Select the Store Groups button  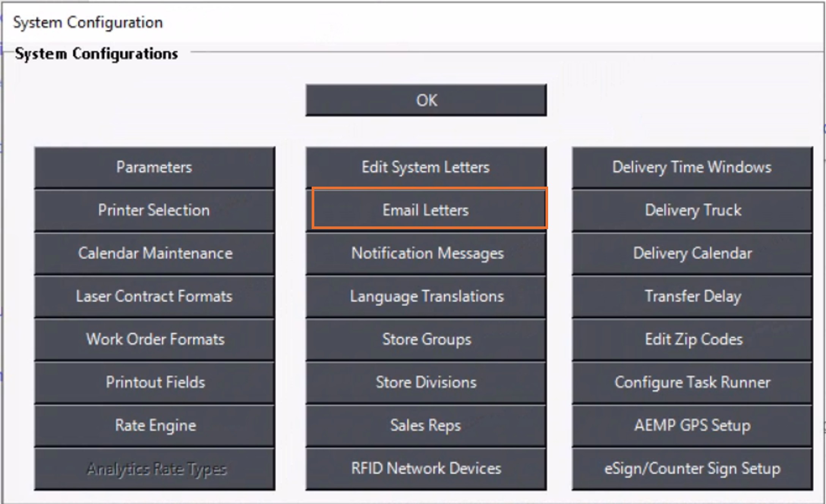tap(426, 339)
